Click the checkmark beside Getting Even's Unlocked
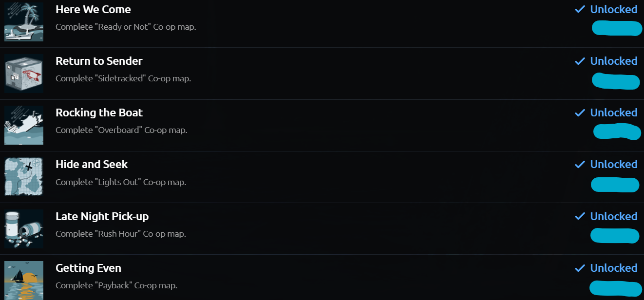Screen dimensions: 644x300 pyautogui.click(x=580, y=268)
